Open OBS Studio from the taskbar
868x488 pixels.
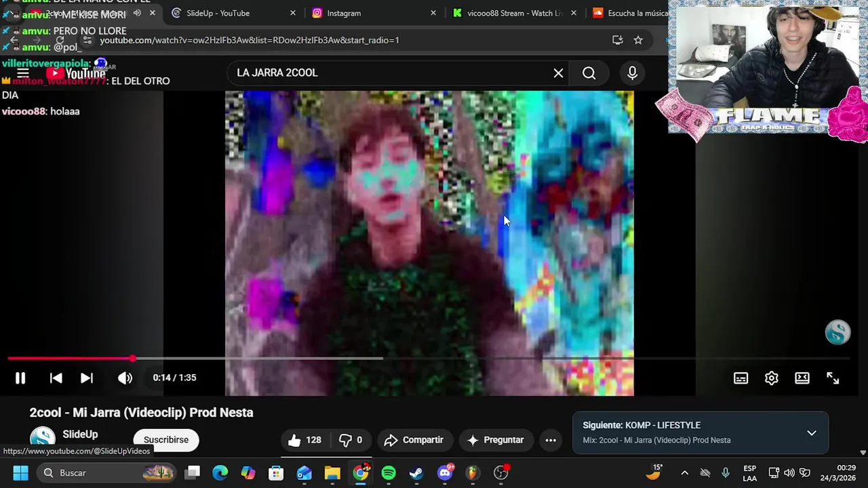click(x=501, y=473)
